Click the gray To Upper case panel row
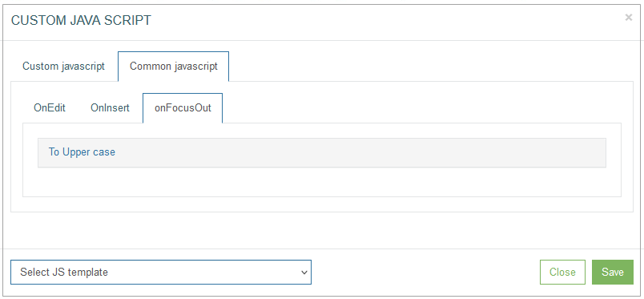 [321, 152]
